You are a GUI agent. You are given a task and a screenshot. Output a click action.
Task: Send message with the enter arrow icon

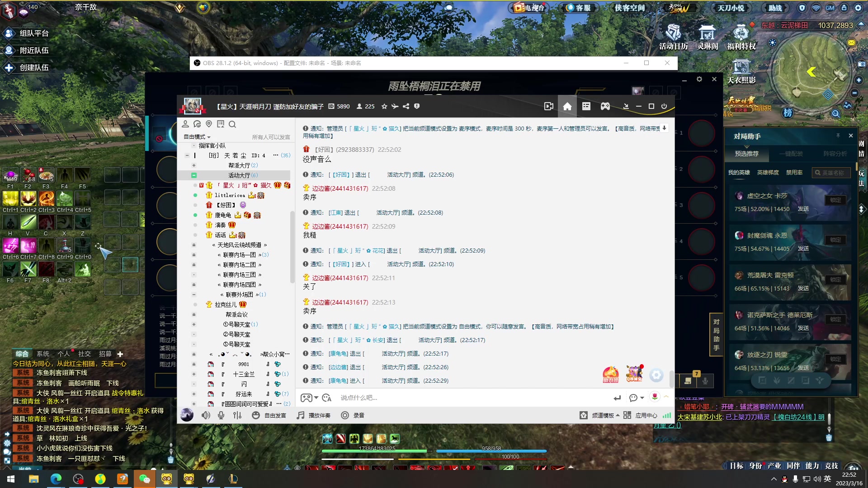click(617, 398)
